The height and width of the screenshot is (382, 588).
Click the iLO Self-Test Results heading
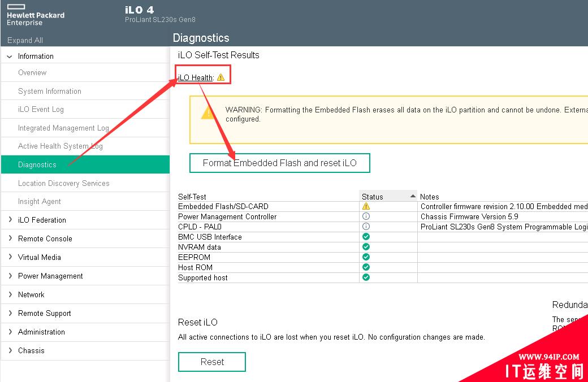[219, 55]
